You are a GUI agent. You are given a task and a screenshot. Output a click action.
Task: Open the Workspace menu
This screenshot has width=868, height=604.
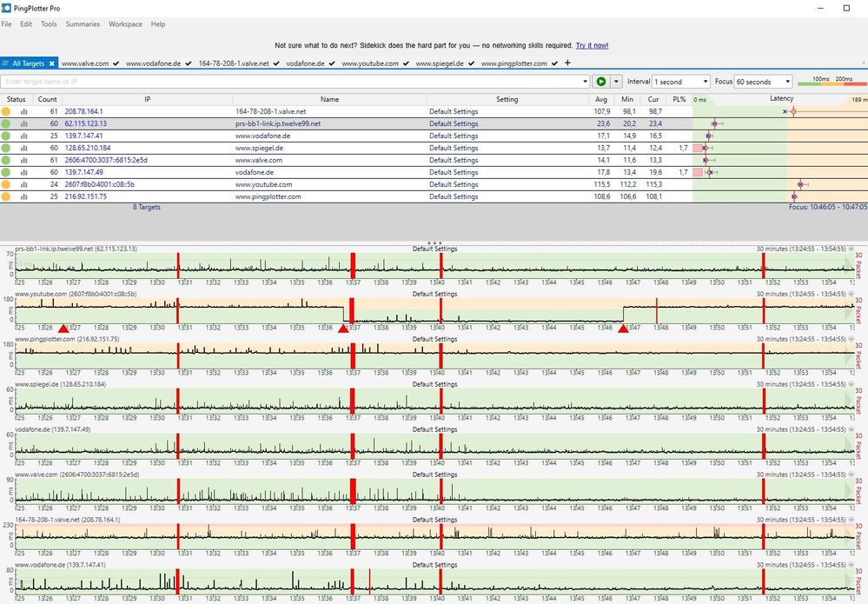pyautogui.click(x=125, y=24)
